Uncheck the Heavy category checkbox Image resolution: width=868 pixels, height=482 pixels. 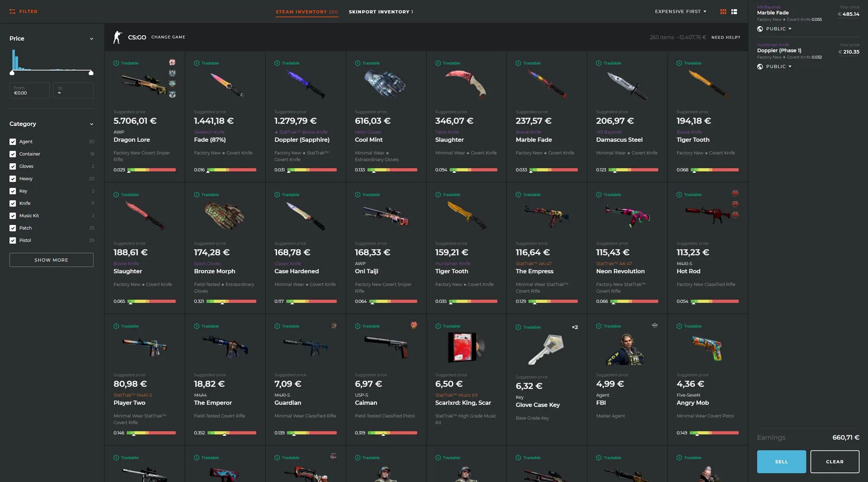13,179
